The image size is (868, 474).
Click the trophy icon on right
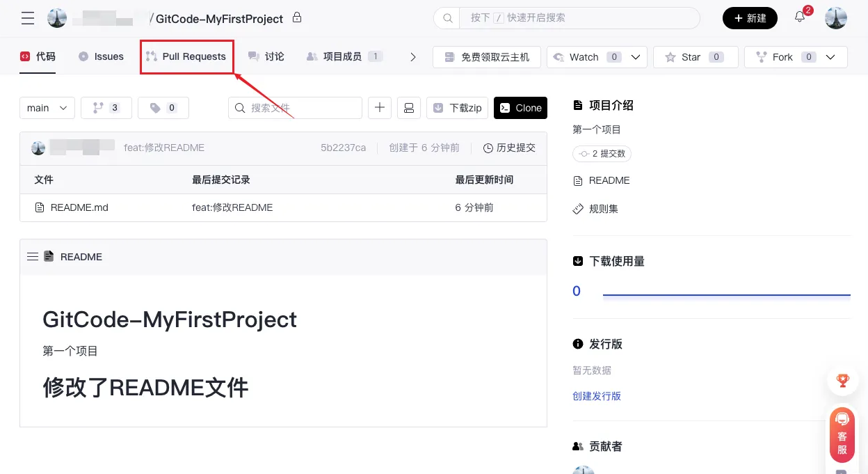coord(842,380)
